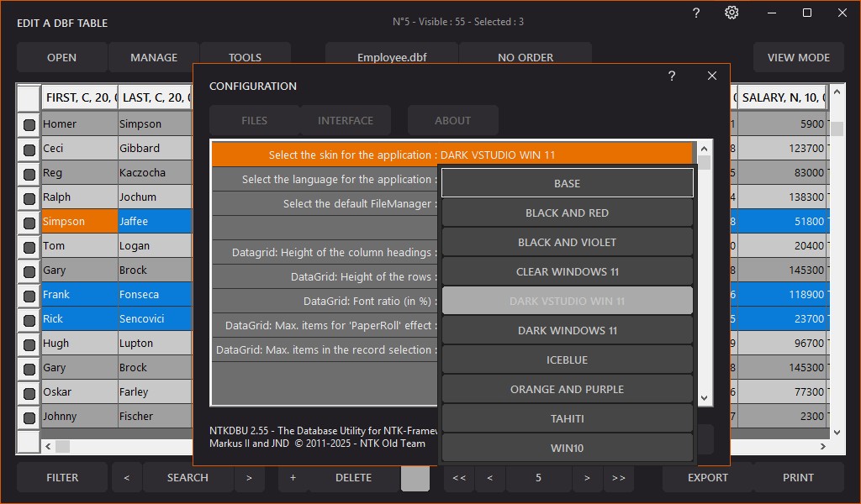Click the datagrid vertical scrollbar down arrow

837,432
